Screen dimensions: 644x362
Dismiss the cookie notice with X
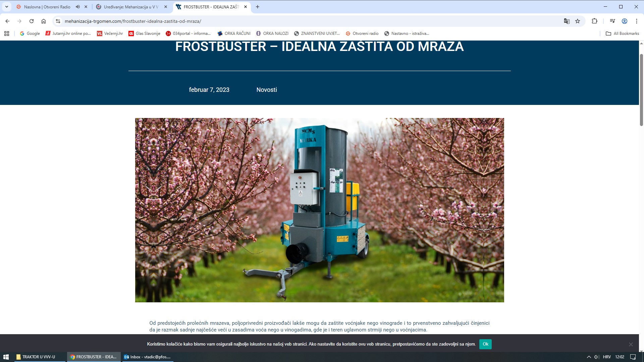pyautogui.click(x=631, y=345)
